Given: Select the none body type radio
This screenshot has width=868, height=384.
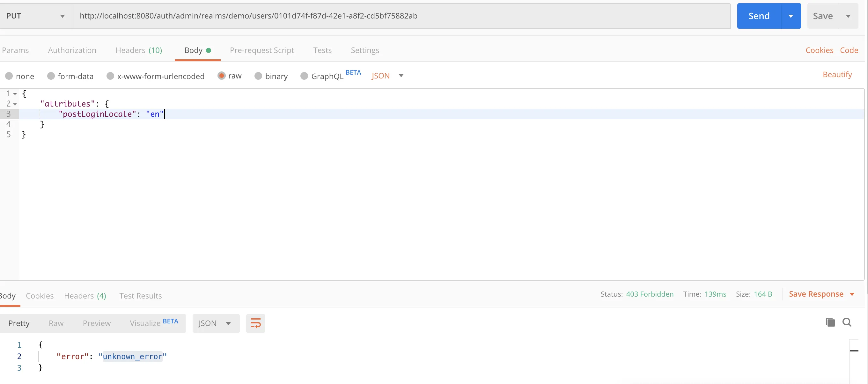Looking at the screenshot, I should click(9, 76).
